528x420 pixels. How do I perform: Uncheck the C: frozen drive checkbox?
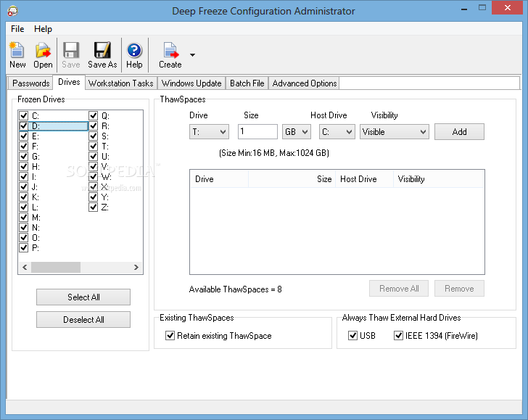tap(23, 116)
